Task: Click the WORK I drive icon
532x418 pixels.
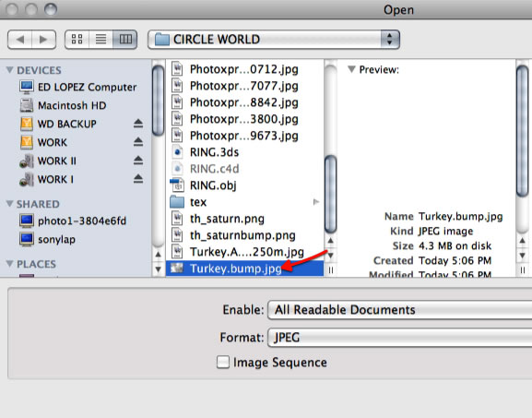Action: click(27, 179)
